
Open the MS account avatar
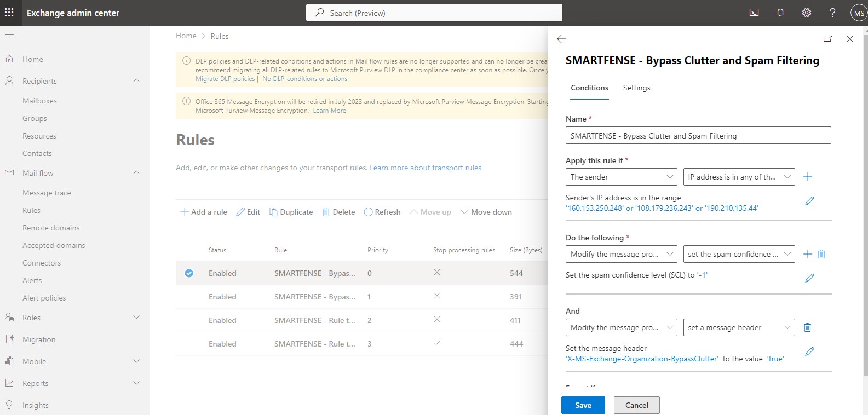click(x=859, y=13)
